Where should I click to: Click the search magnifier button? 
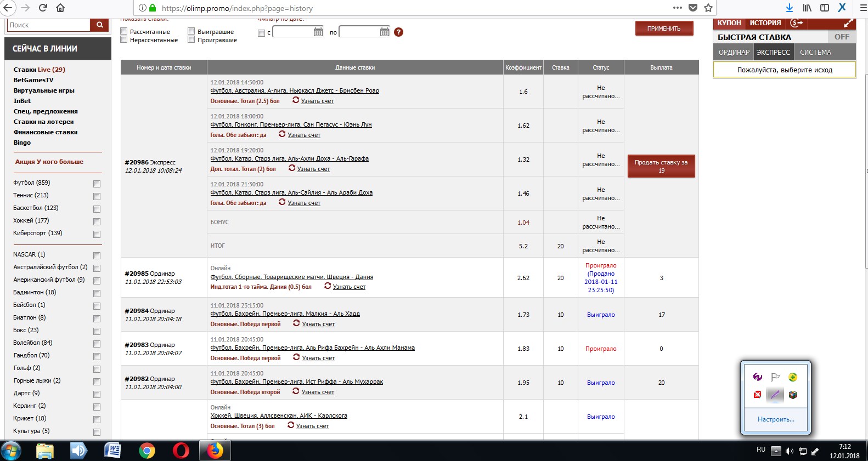tap(99, 25)
